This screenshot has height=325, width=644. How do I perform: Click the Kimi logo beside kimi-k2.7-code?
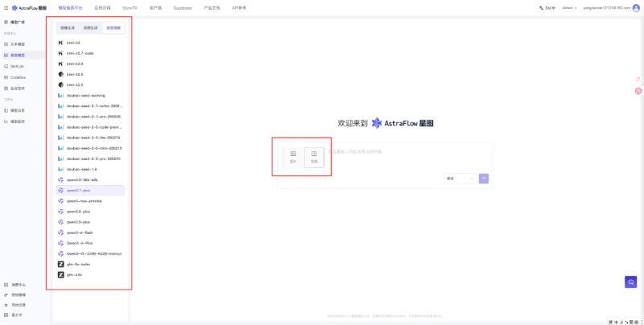click(61, 53)
